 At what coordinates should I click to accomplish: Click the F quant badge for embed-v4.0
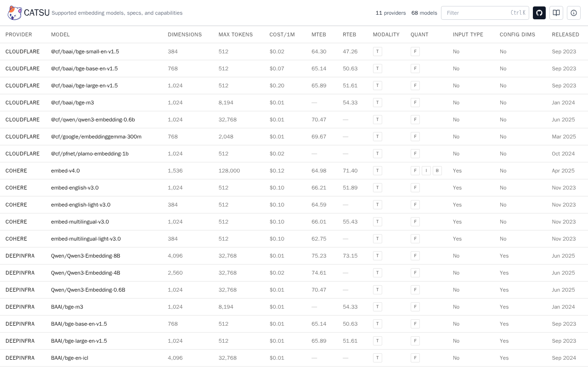pyautogui.click(x=415, y=171)
